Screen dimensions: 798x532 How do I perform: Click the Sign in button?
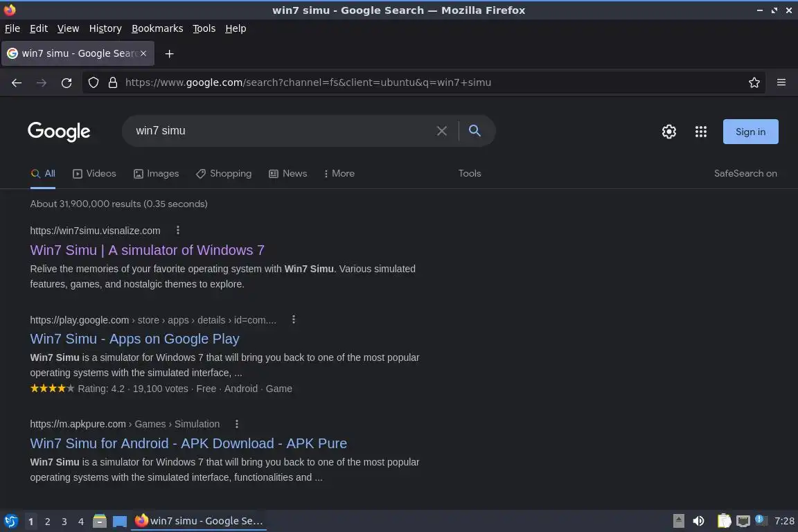point(751,132)
